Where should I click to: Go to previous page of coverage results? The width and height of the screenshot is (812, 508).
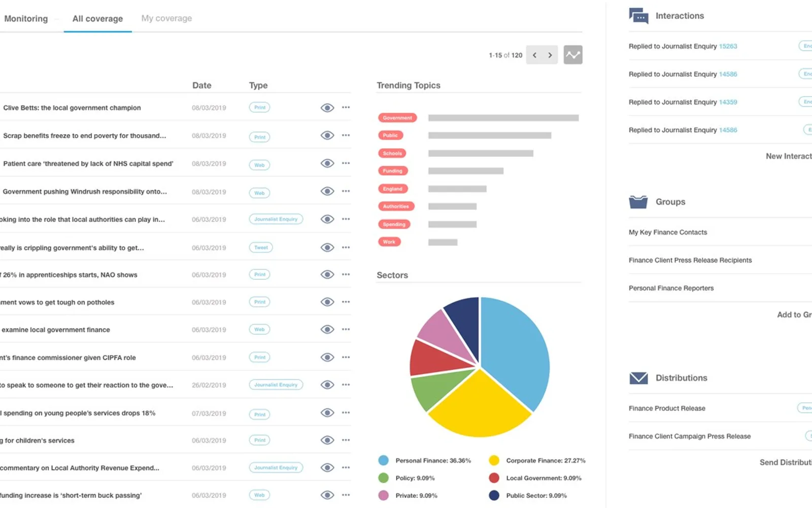tap(534, 55)
